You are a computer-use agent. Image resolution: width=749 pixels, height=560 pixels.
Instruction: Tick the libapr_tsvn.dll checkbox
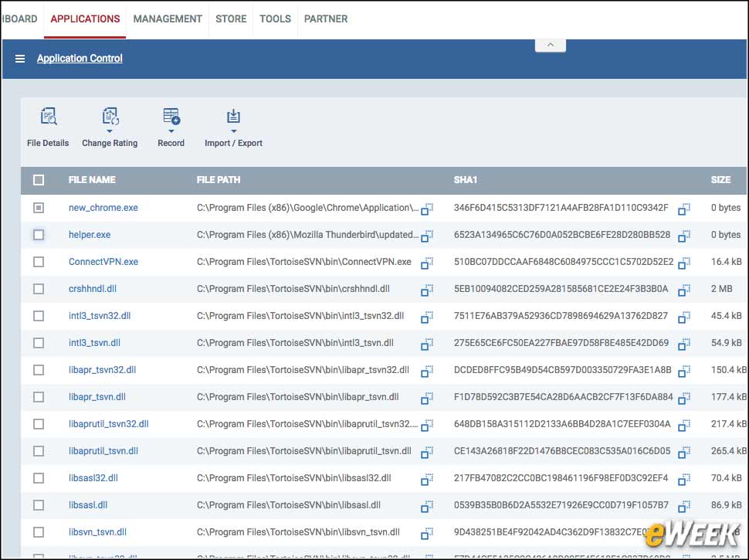(39, 397)
